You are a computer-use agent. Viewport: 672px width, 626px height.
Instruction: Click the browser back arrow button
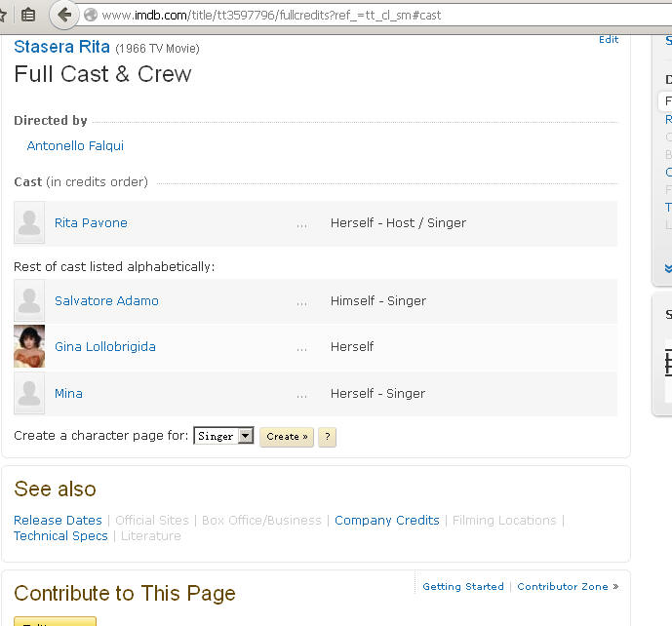[x=64, y=15]
